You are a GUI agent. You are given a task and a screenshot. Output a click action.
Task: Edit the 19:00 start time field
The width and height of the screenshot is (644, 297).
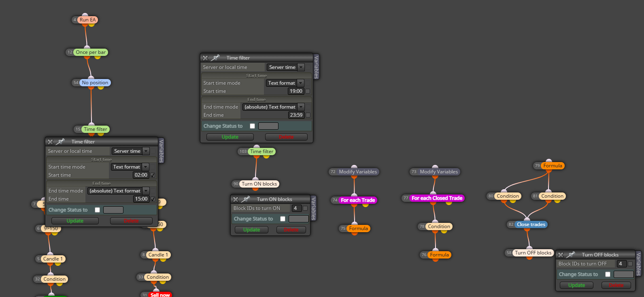click(x=296, y=91)
